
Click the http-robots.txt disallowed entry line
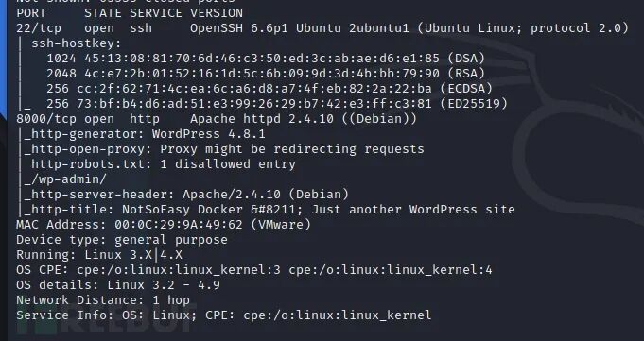click(x=164, y=164)
